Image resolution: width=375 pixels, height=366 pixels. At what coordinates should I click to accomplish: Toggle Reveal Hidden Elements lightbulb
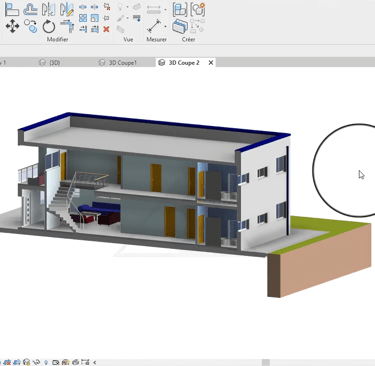coord(46,362)
